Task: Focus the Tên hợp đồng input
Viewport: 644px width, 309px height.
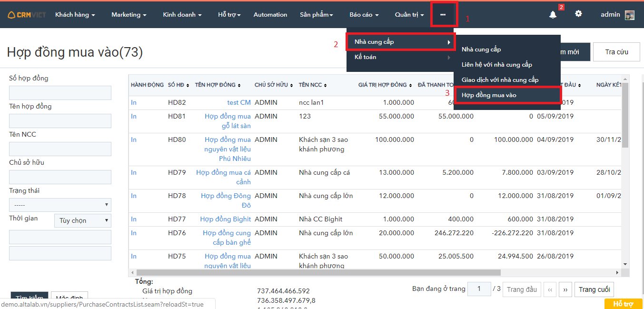Action: pyautogui.click(x=60, y=121)
